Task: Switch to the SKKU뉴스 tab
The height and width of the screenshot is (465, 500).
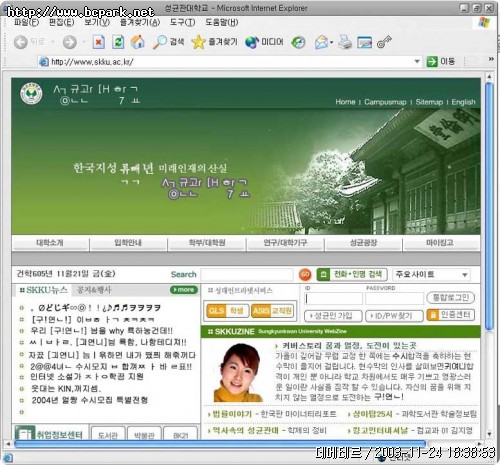Action: click(x=43, y=290)
